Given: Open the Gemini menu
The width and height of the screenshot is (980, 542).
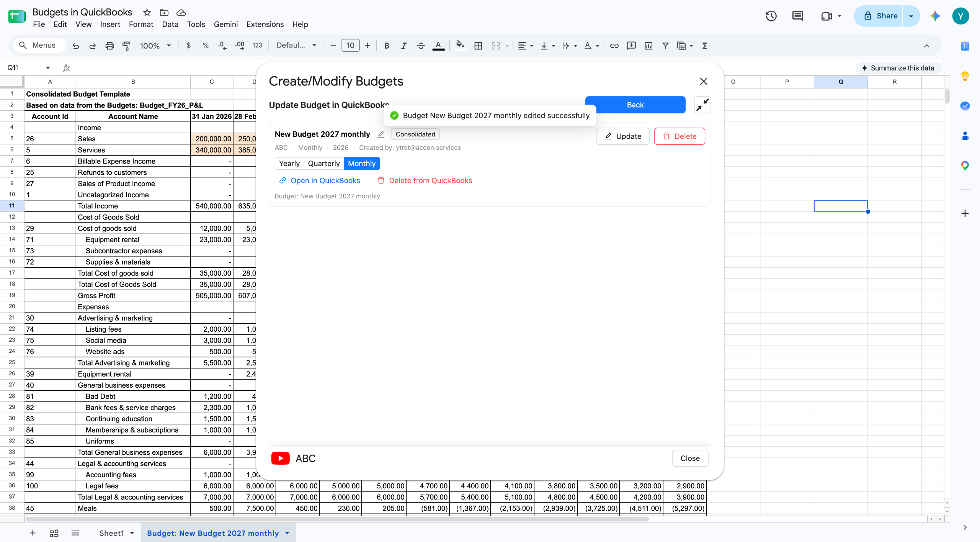Looking at the screenshot, I should pos(225,24).
